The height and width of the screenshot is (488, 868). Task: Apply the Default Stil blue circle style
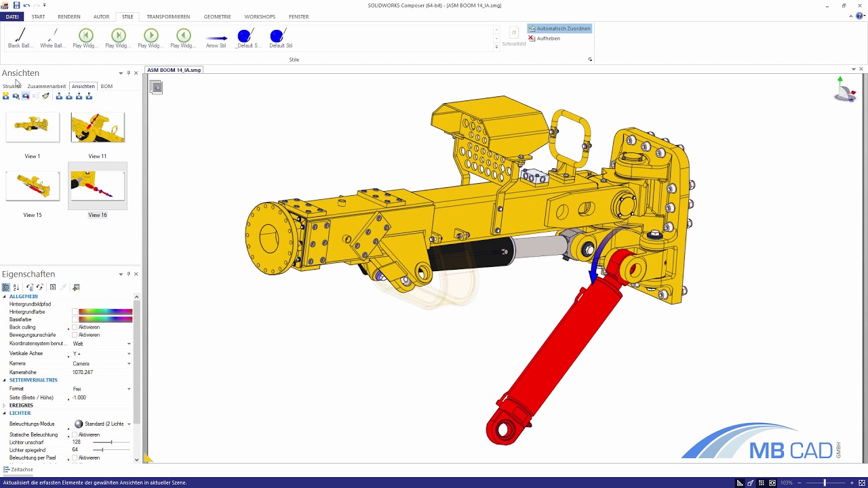click(281, 38)
